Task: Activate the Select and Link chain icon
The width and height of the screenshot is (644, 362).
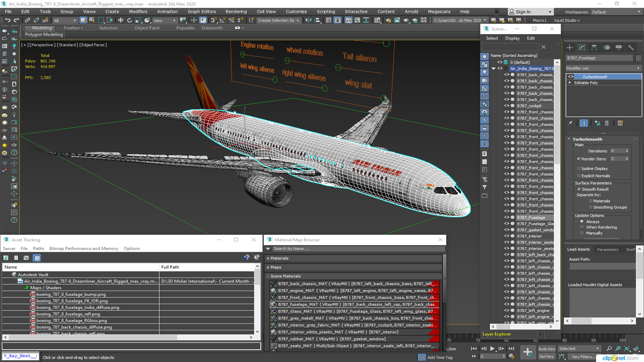Action: click(x=28, y=20)
